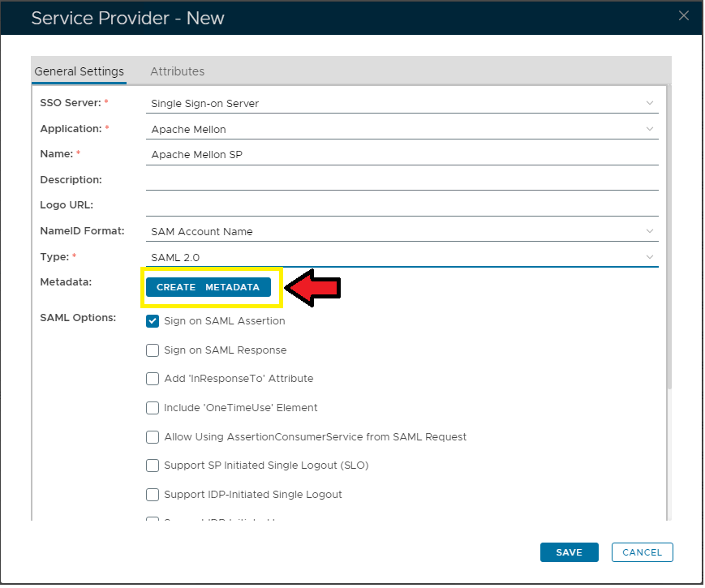
Task: Focus the Logo URL field
Action: (x=402, y=205)
